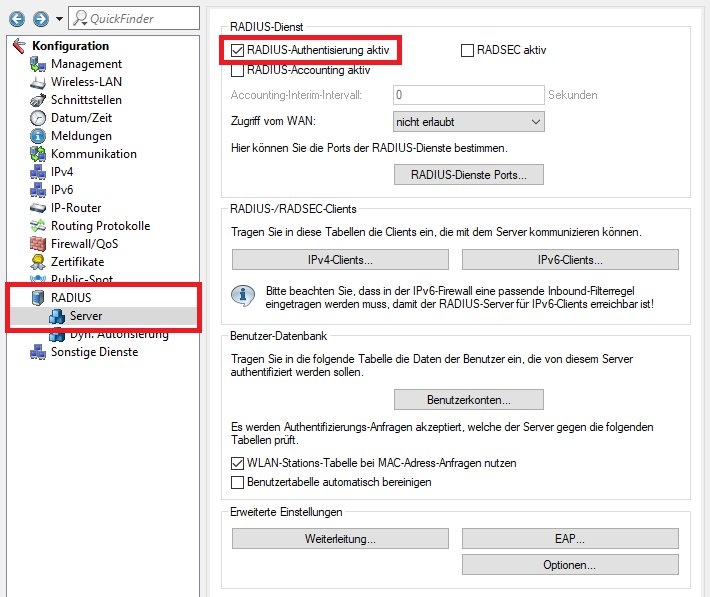Open the Sonstige Dienste tree entry
The height and width of the screenshot is (597, 710).
click(94, 352)
